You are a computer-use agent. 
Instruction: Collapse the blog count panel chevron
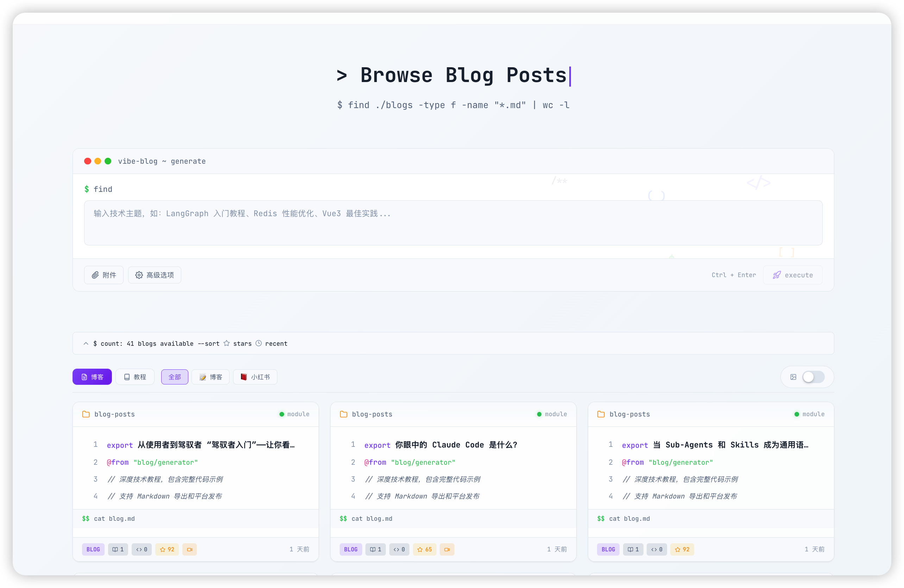click(x=86, y=343)
